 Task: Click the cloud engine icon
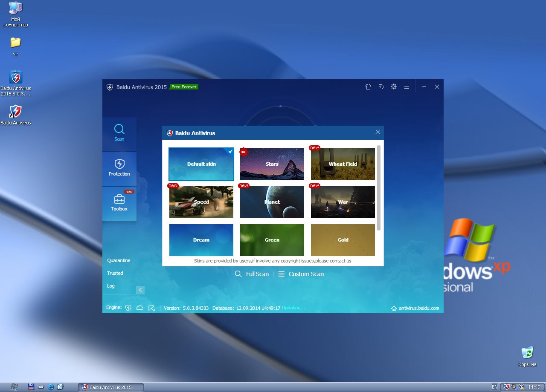click(x=139, y=308)
